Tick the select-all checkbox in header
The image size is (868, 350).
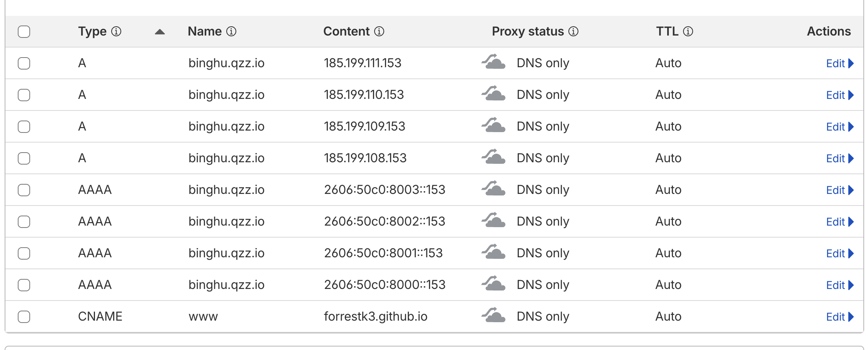[24, 31]
